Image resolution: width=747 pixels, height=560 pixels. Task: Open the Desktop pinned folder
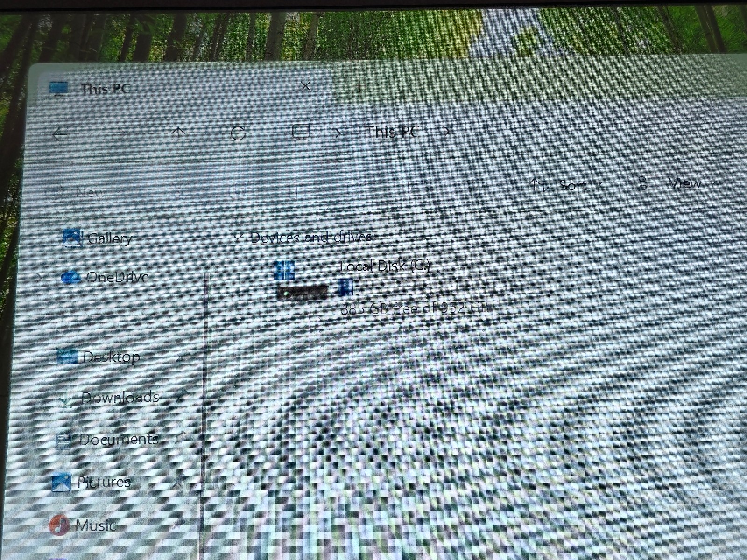pyautogui.click(x=99, y=357)
